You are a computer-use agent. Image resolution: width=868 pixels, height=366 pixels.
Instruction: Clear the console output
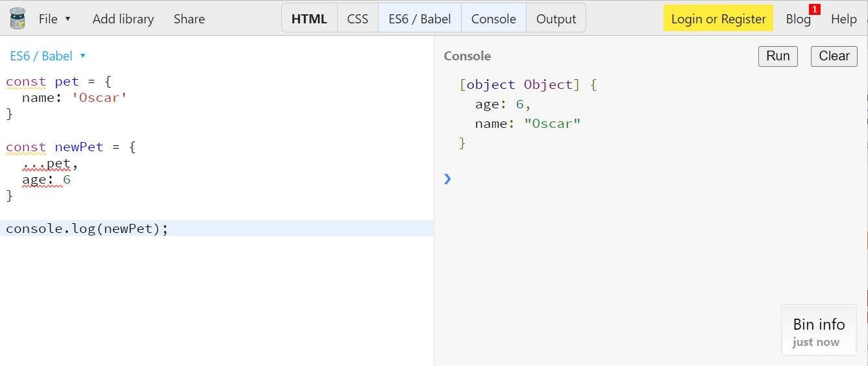(x=834, y=56)
